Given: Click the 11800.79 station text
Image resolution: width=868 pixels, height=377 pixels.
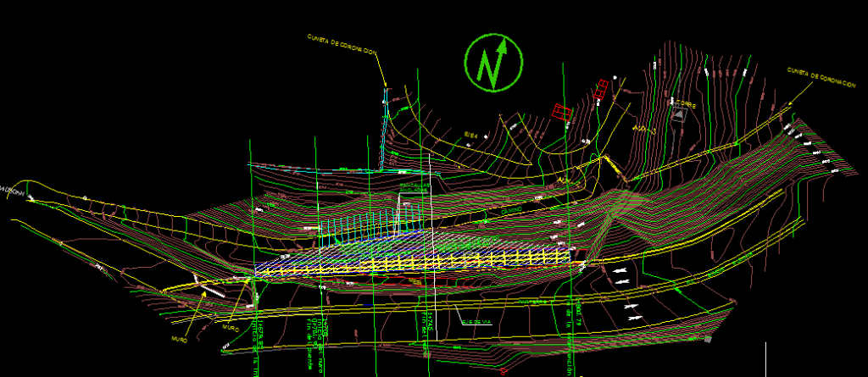Looking at the screenshot, I should 578,311.
